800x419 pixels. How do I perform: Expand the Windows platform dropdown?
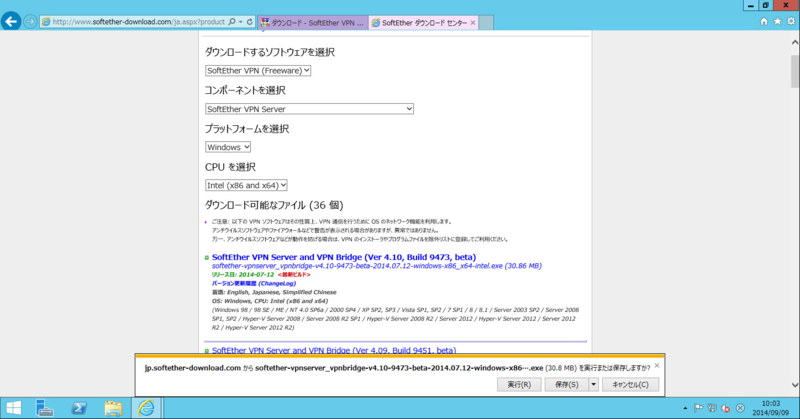[228, 147]
